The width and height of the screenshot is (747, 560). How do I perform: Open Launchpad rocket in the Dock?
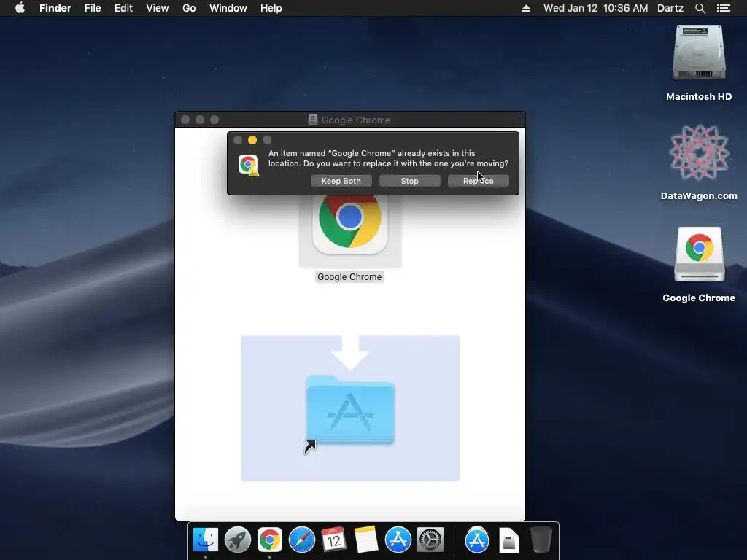click(x=238, y=540)
